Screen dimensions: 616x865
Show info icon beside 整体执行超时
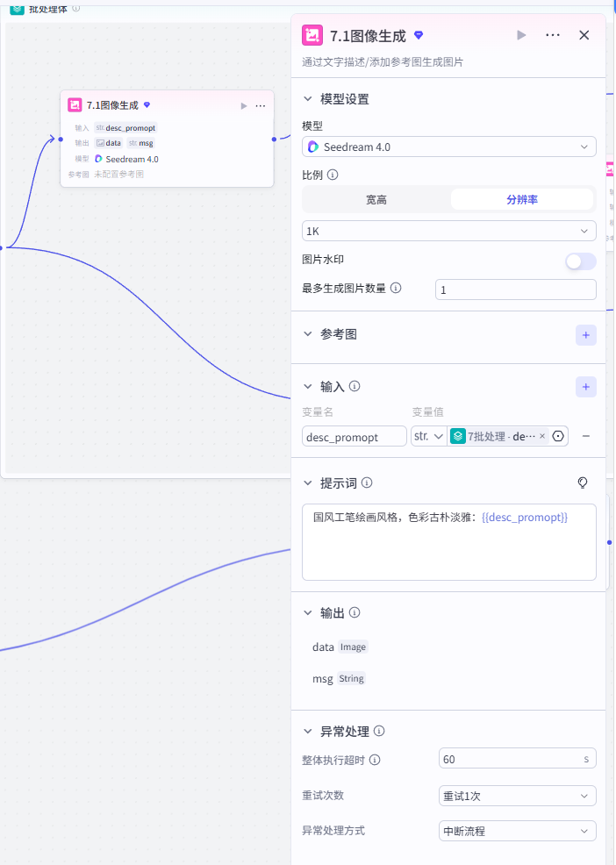tap(375, 760)
